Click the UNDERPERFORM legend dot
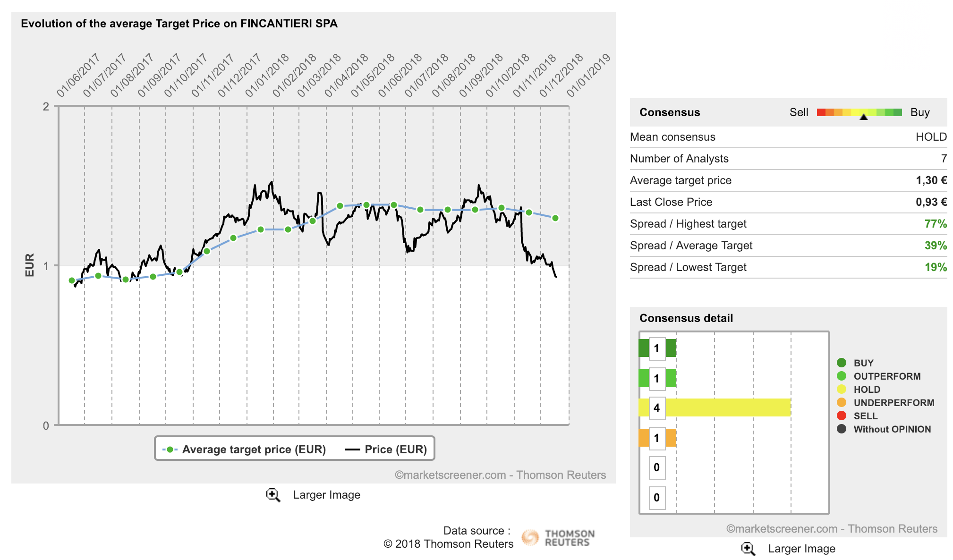Screen dimensions: 953x560 (x=842, y=402)
